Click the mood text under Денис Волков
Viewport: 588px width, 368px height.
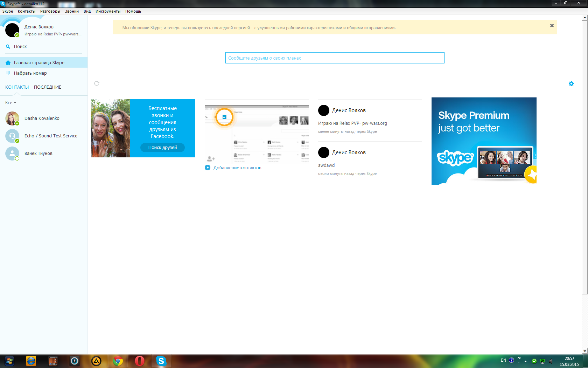coord(53,34)
